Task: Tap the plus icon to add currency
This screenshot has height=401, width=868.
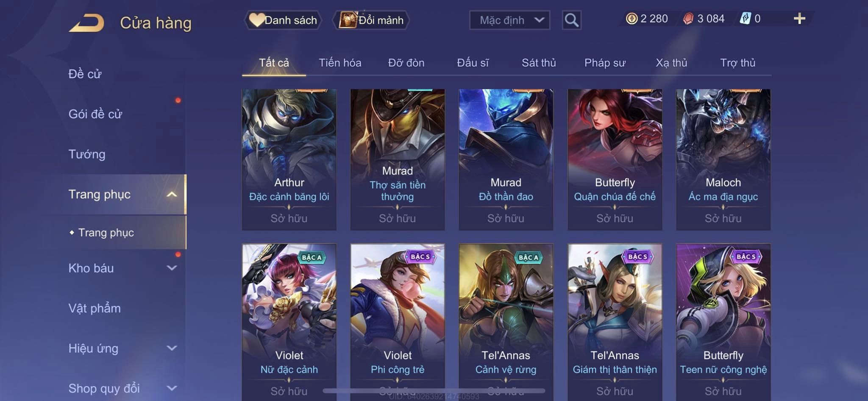Action: tap(799, 19)
